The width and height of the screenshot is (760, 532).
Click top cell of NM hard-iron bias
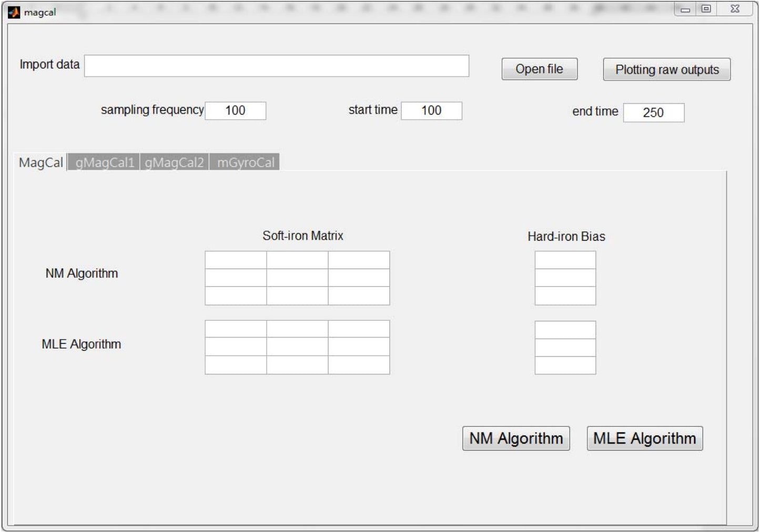tap(565, 260)
